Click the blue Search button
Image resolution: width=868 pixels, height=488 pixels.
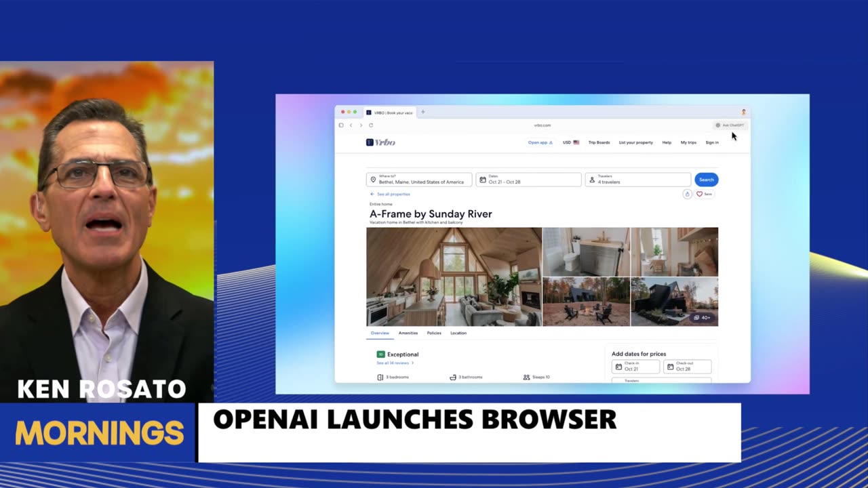click(706, 180)
